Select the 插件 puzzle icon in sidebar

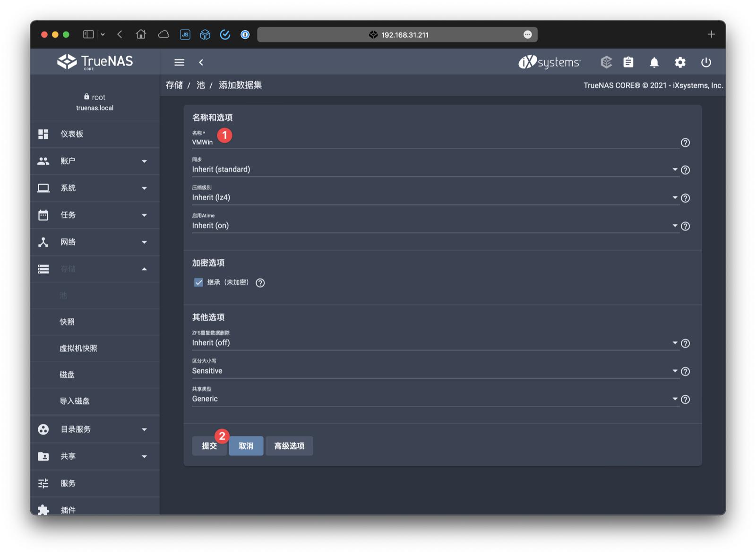[43, 510]
